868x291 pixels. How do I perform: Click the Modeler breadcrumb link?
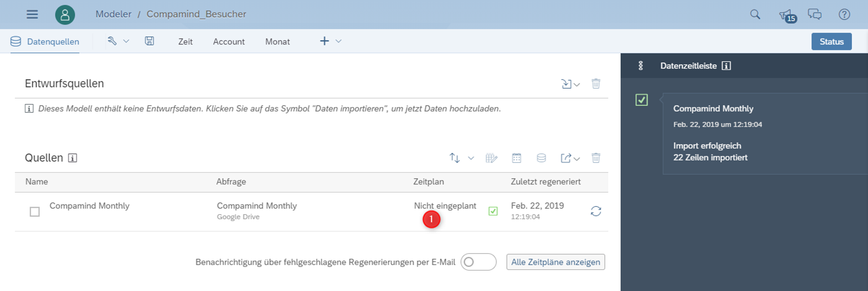pyautogui.click(x=113, y=14)
